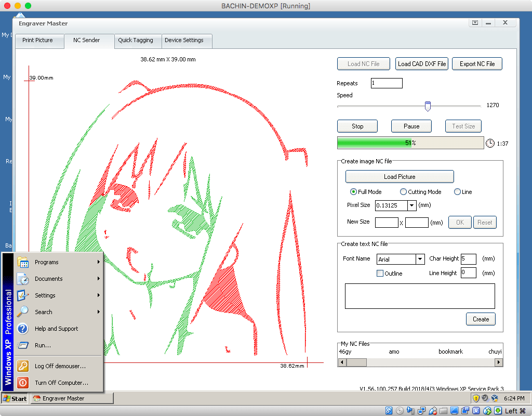Click the Line Height input field
532x416 pixels.
(469, 272)
